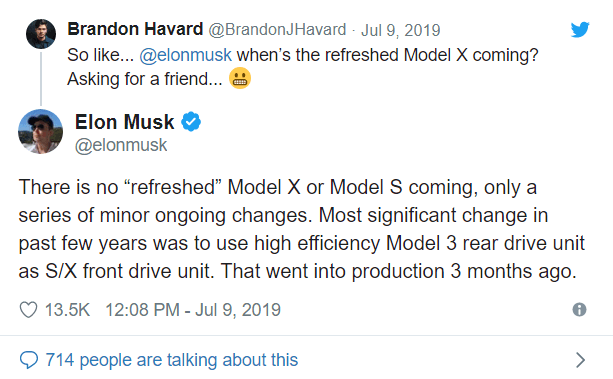
Task: Click the grimacing face emoji
Action: pyautogui.click(x=240, y=78)
